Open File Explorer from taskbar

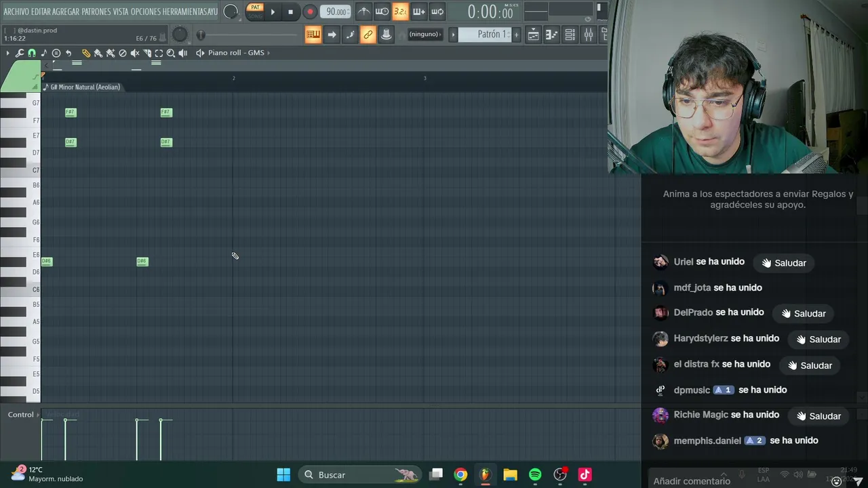(x=510, y=475)
